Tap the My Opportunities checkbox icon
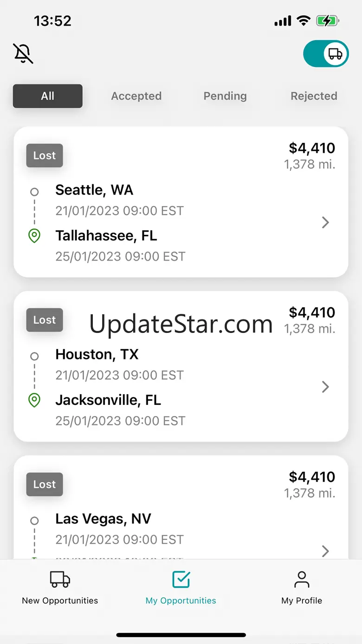This screenshot has width=362, height=644. coord(181,579)
